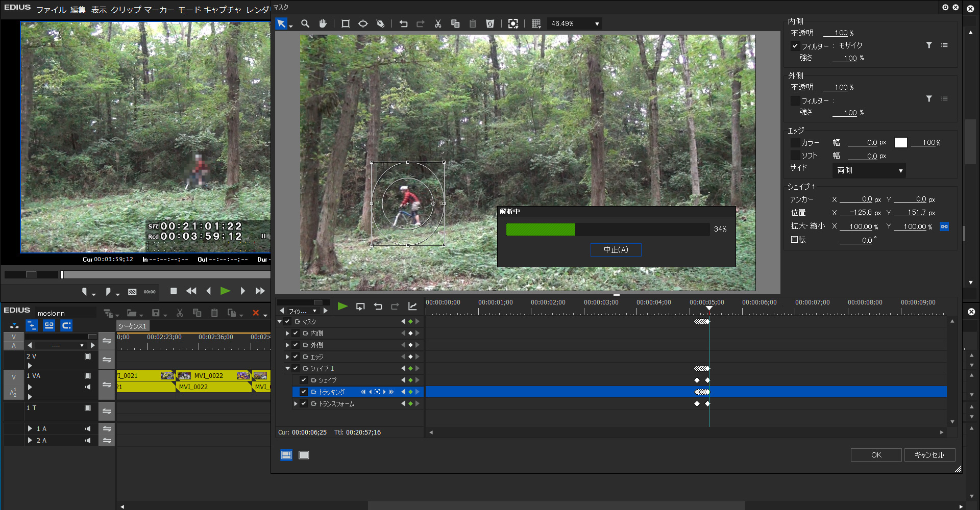This screenshot has height=510, width=980.
Task: Toggle the トラッキング row checkbox
Action: click(x=304, y=392)
